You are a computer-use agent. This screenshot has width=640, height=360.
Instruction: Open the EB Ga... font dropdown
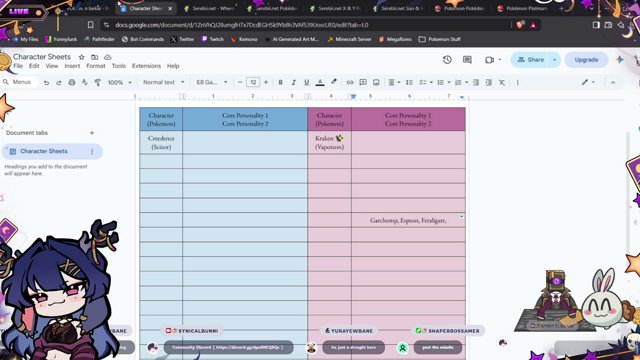point(212,82)
